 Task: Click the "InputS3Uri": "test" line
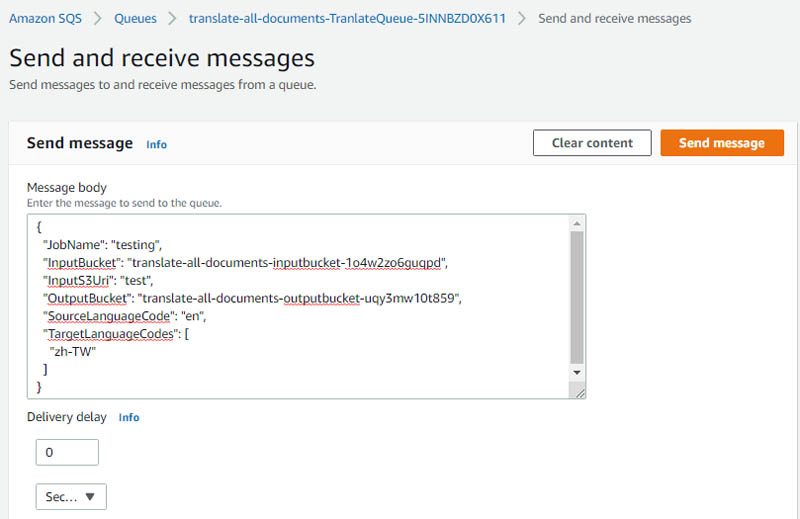tap(98, 281)
